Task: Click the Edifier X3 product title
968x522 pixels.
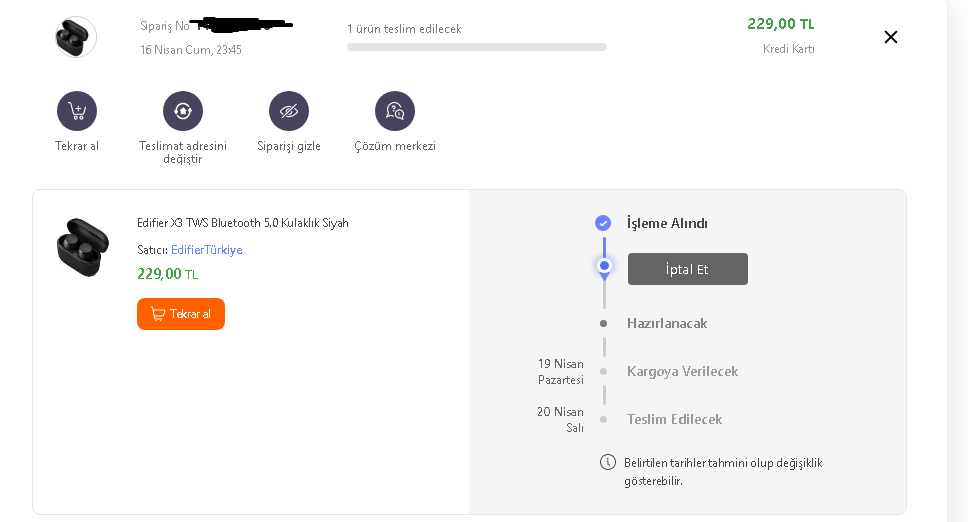Action: click(243, 223)
